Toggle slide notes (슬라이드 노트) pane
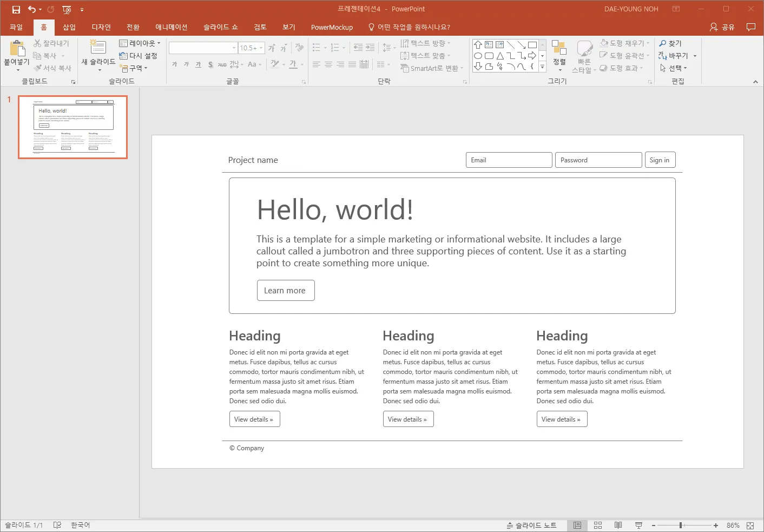 [531, 526]
